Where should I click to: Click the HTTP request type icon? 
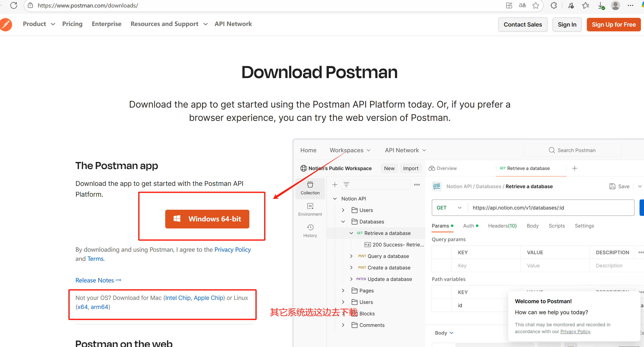436,186
